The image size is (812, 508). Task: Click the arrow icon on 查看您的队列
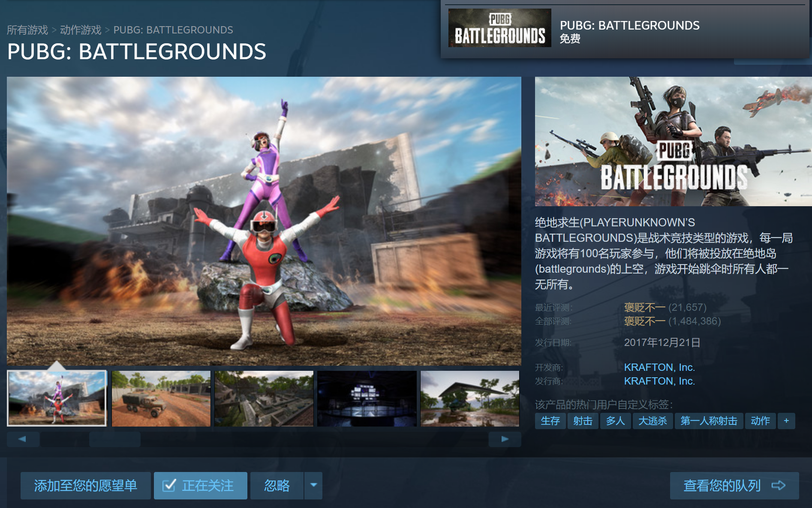pos(779,486)
